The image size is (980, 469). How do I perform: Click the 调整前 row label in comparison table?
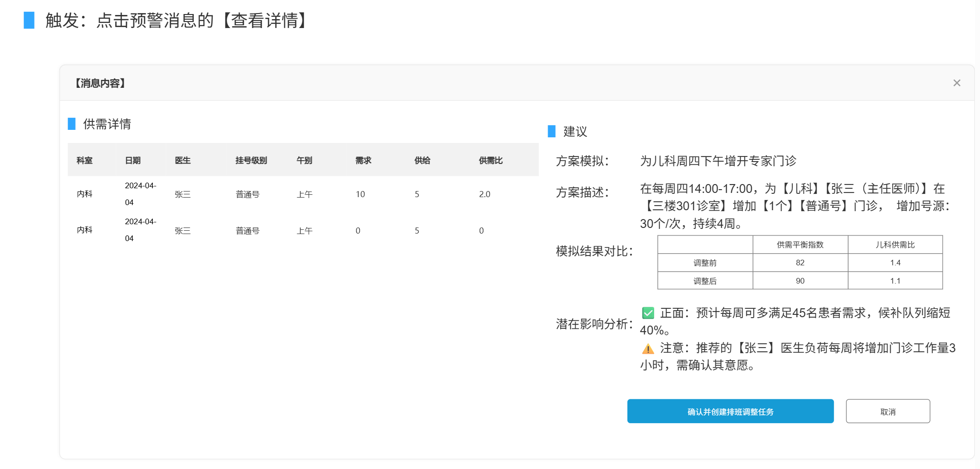[705, 263]
